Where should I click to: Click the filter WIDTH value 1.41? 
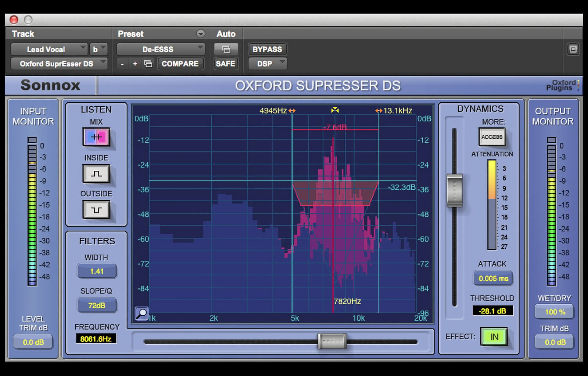click(97, 271)
